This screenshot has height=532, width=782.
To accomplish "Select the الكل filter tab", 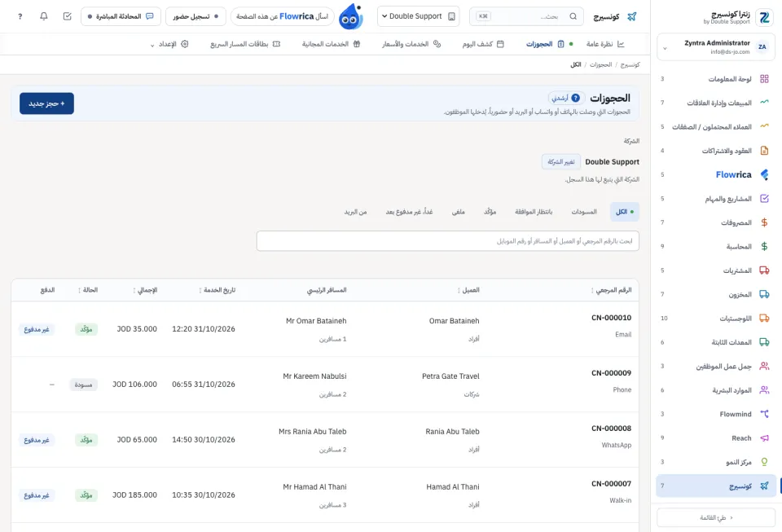I will [624, 212].
